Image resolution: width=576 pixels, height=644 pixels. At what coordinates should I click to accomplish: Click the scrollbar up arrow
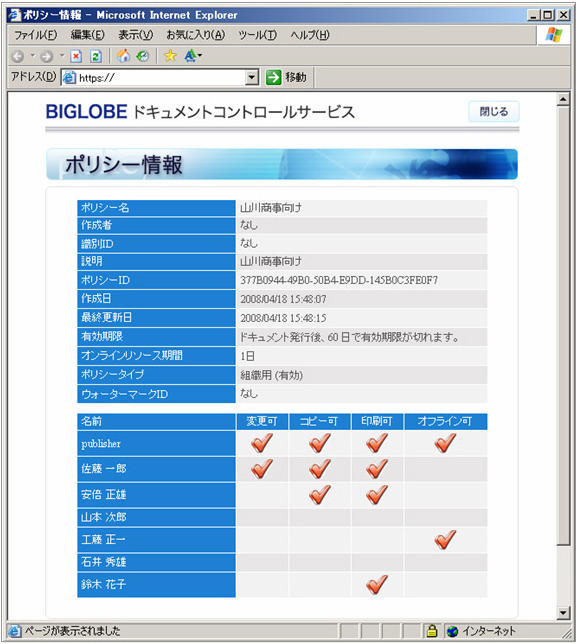(563, 99)
